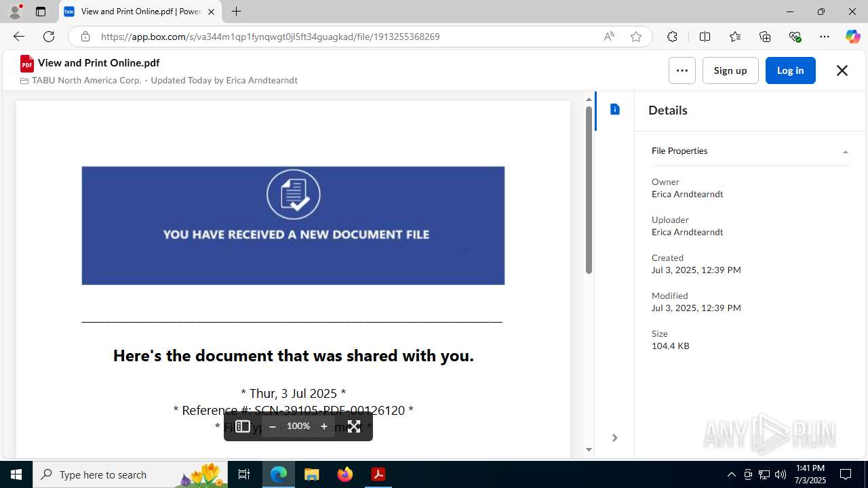Image resolution: width=868 pixels, height=488 pixels.
Task: Select the Details info sidebar icon
Action: [615, 109]
